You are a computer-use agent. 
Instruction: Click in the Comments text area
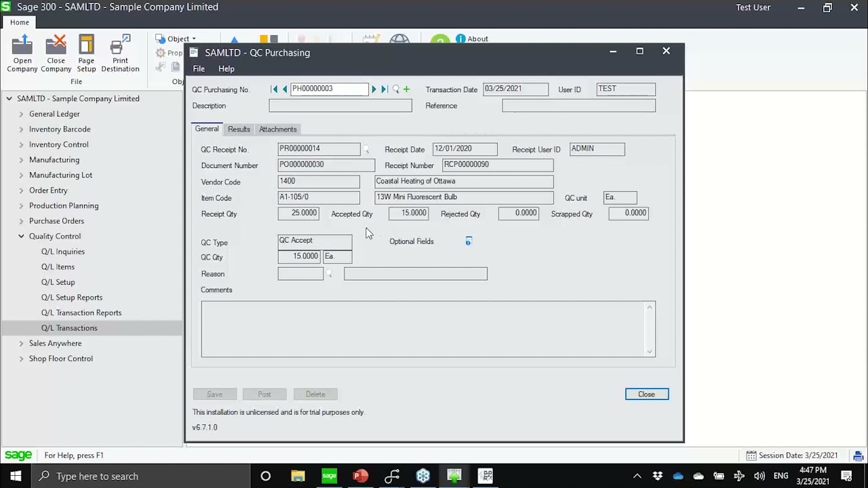point(429,329)
